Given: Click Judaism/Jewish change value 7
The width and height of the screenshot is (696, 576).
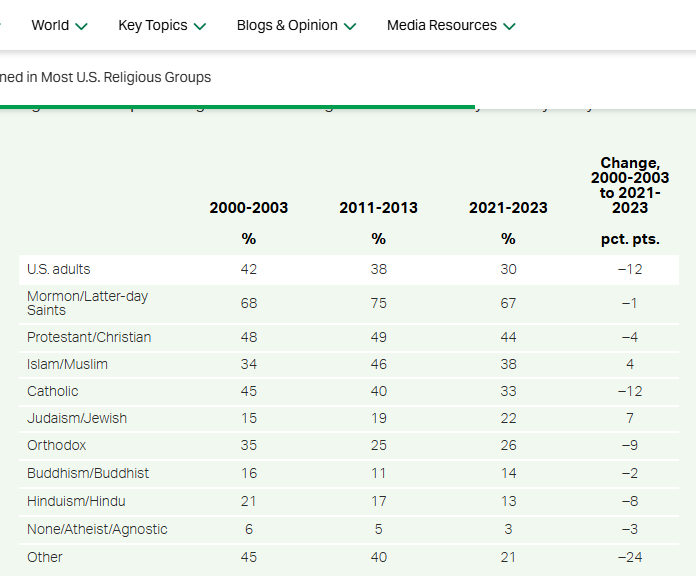Looking at the screenshot, I should 630,418.
